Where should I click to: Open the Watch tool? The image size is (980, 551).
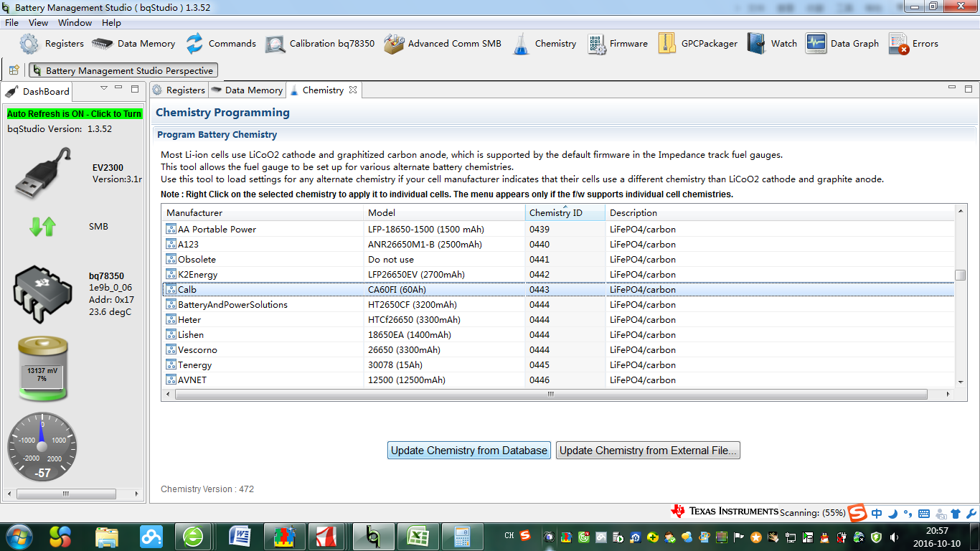tap(772, 44)
